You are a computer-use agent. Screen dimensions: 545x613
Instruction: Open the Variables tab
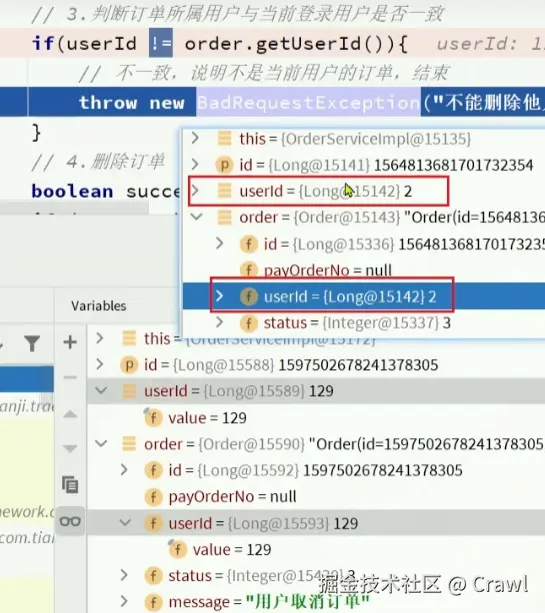[x=99, y=306]
